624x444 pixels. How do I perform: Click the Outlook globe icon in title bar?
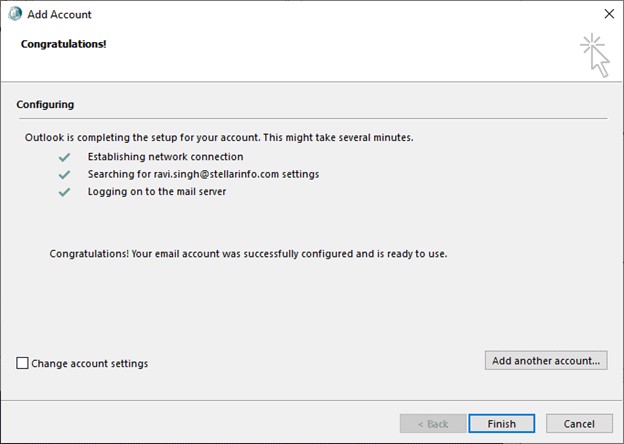coord(15,14)
